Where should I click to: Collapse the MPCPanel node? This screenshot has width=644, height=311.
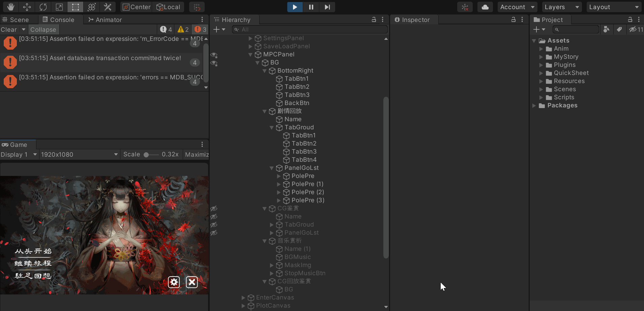(x=251, y=54)
